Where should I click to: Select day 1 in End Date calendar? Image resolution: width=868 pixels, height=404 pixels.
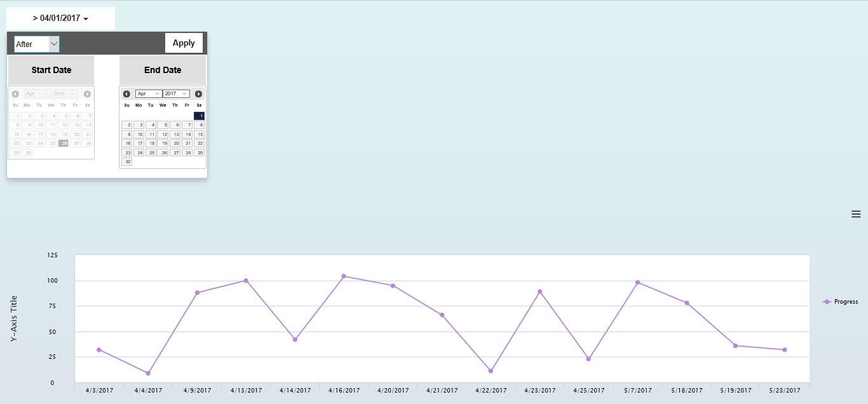[x=199, y=116]
